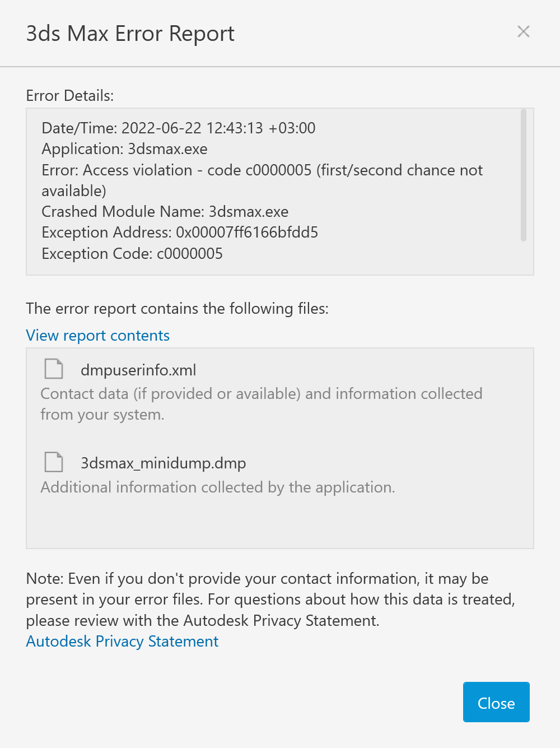Select the Date/Time line in error details
The image size is (560, 748).
tap(178, 128)
